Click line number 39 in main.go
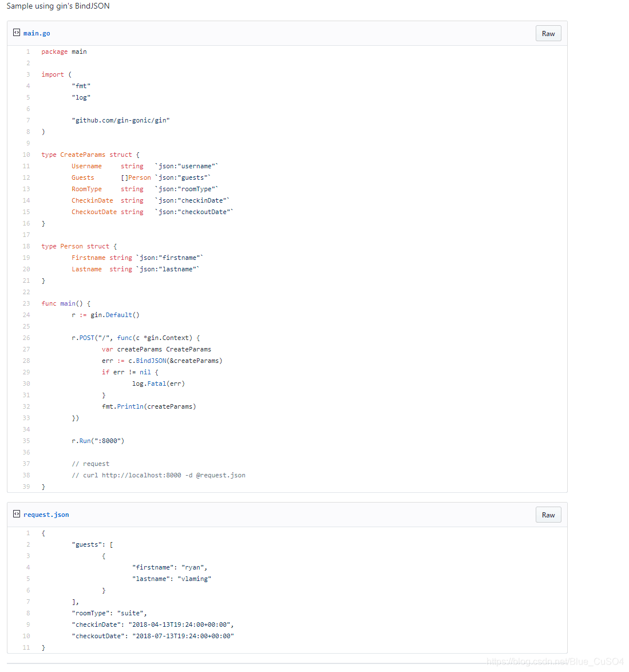This screenshot has width=629, height=672. click(x=26, y=487)
